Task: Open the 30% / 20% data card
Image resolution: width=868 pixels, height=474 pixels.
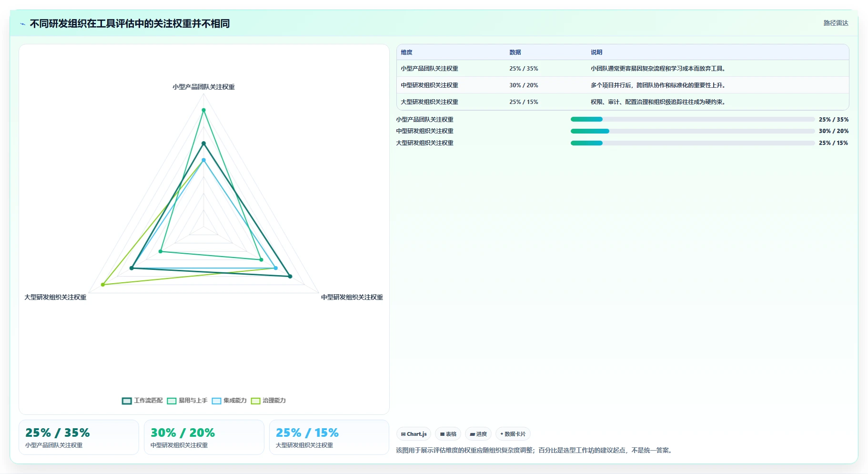Action: click(x=204, y=437)
